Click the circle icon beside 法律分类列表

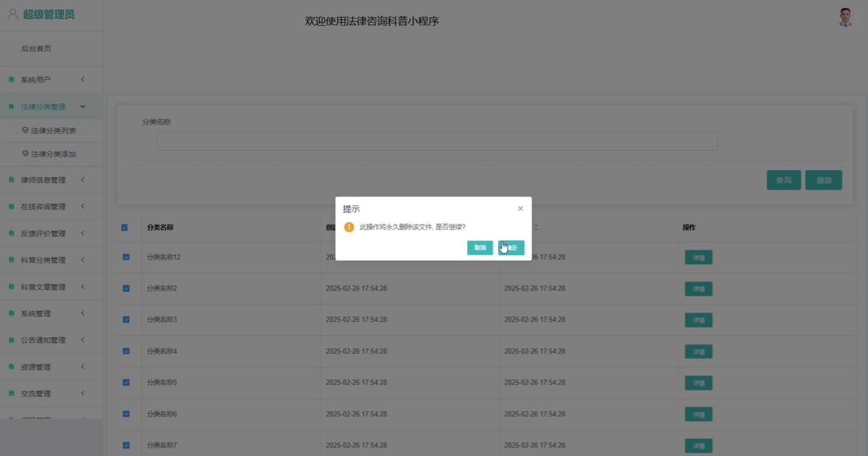click(25, 130)
